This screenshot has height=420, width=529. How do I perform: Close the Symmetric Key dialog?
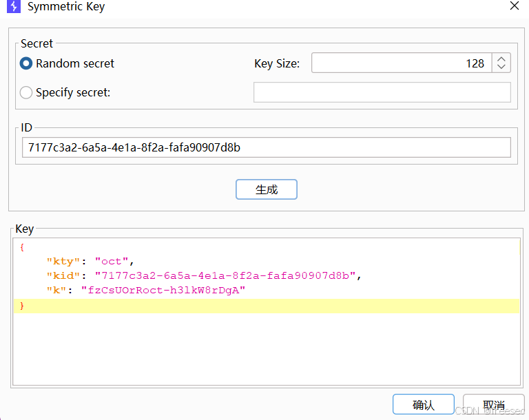point(515,6)
